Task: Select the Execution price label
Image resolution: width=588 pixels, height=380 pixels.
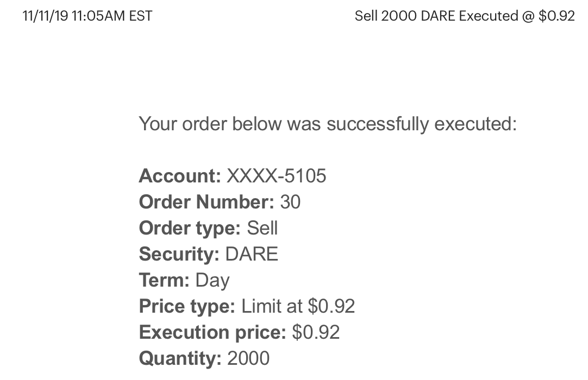Action: click(212, 332)
